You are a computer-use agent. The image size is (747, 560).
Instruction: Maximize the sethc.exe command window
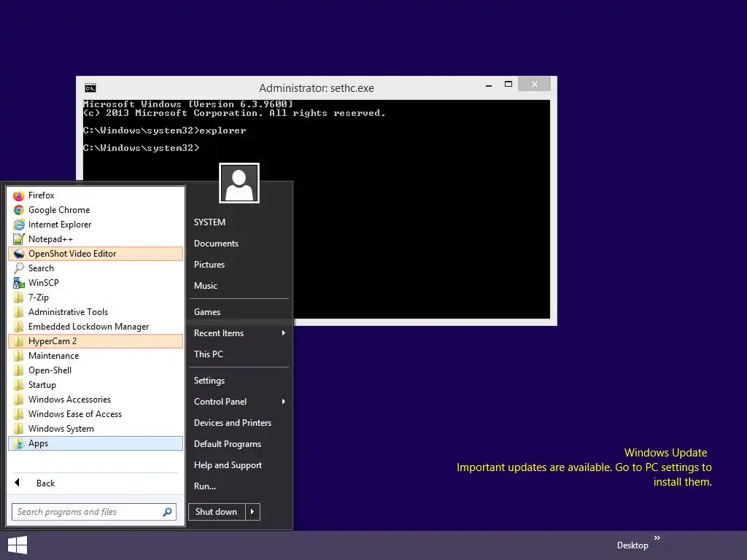[x=508, y=85]
